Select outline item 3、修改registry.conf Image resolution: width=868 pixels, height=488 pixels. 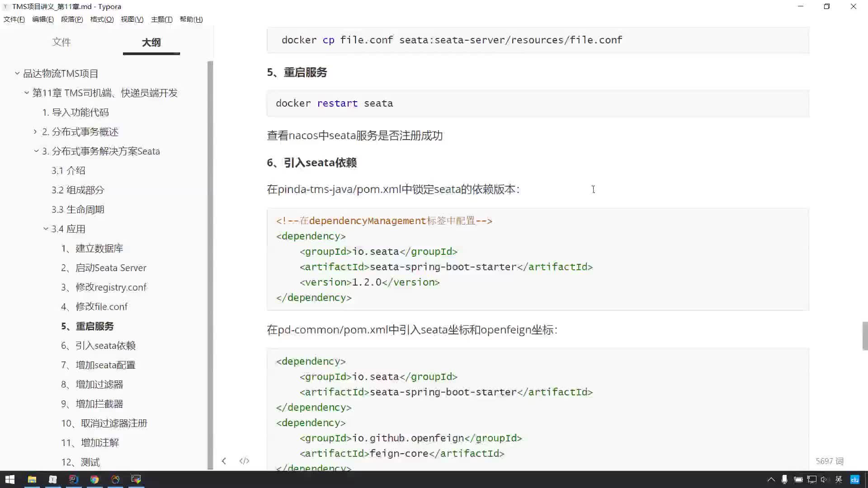coord(104,287)
